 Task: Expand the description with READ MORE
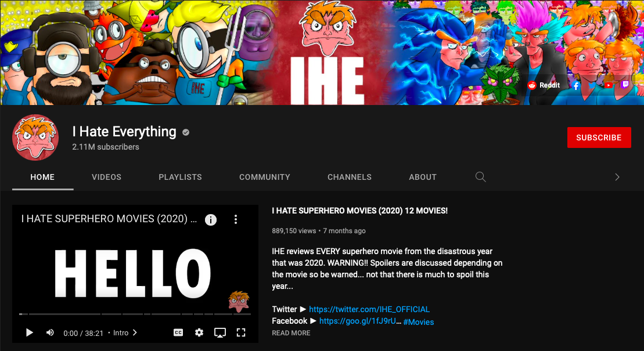pyautogui.click(x=291, y=333)
